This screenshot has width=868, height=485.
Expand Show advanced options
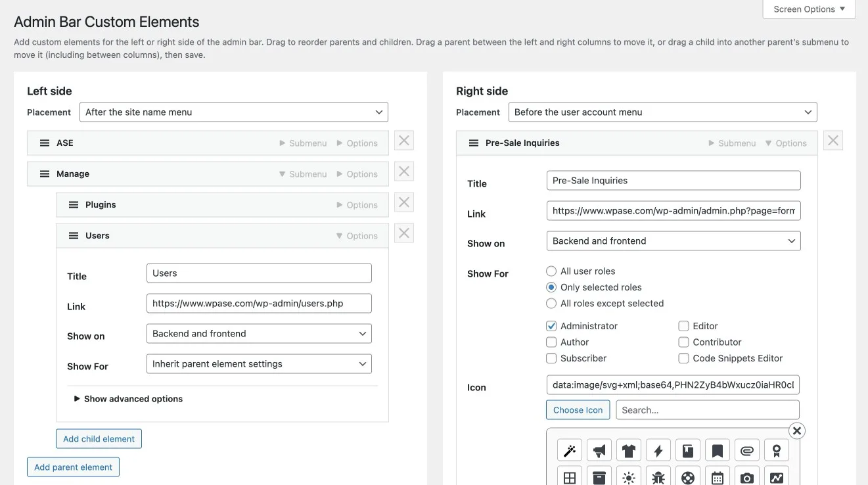[x=129, y=399]
